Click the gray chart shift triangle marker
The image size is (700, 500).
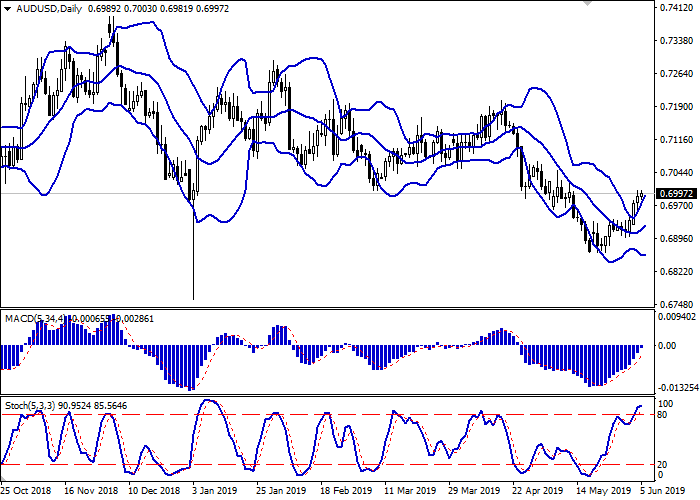588,4
